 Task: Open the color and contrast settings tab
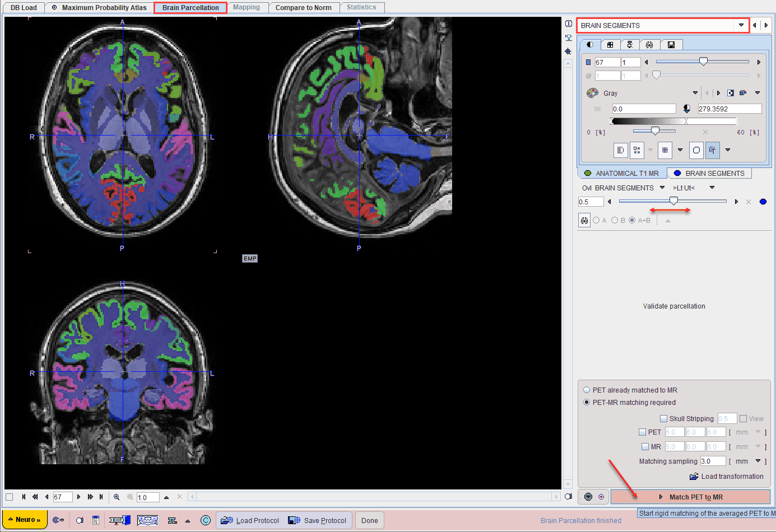590,45
